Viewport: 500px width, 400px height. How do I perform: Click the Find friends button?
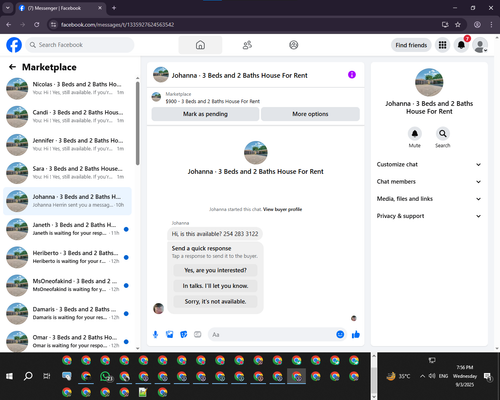tap(411, 45)
